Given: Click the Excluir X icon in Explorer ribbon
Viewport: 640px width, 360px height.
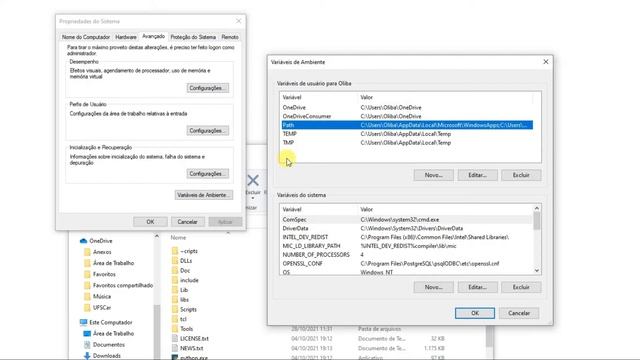Looking at the screenshot, I should [x=253, y=180].
